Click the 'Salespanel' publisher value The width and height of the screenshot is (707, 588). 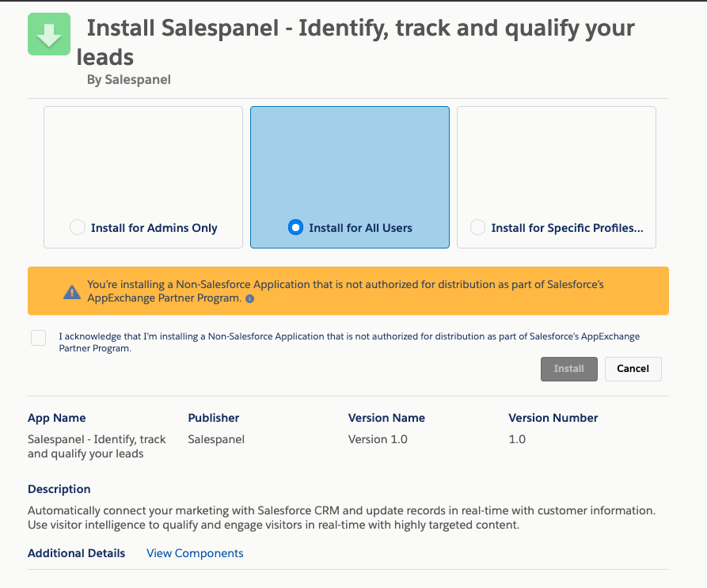[x=216, y=439]
